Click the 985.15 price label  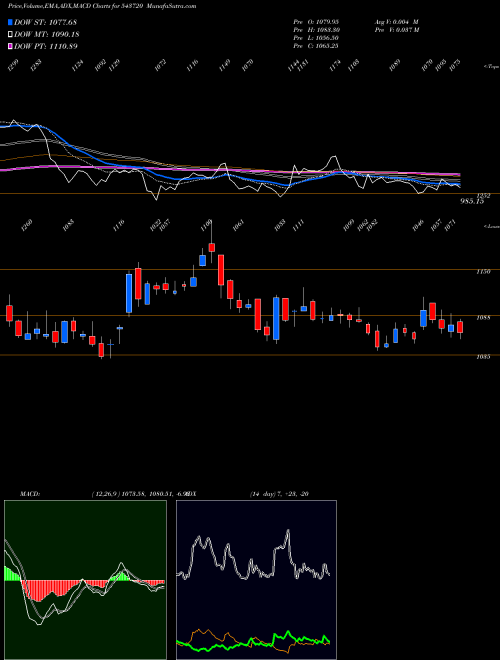472,202
